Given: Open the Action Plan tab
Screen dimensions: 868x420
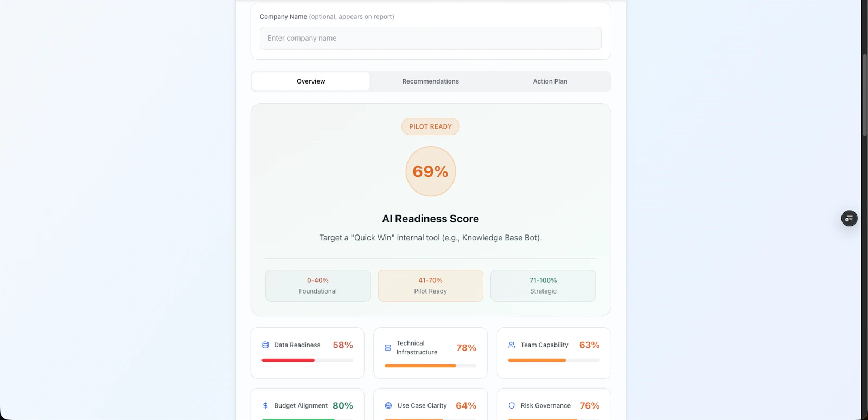Looking at the screenshot, I should click(550, 81).
